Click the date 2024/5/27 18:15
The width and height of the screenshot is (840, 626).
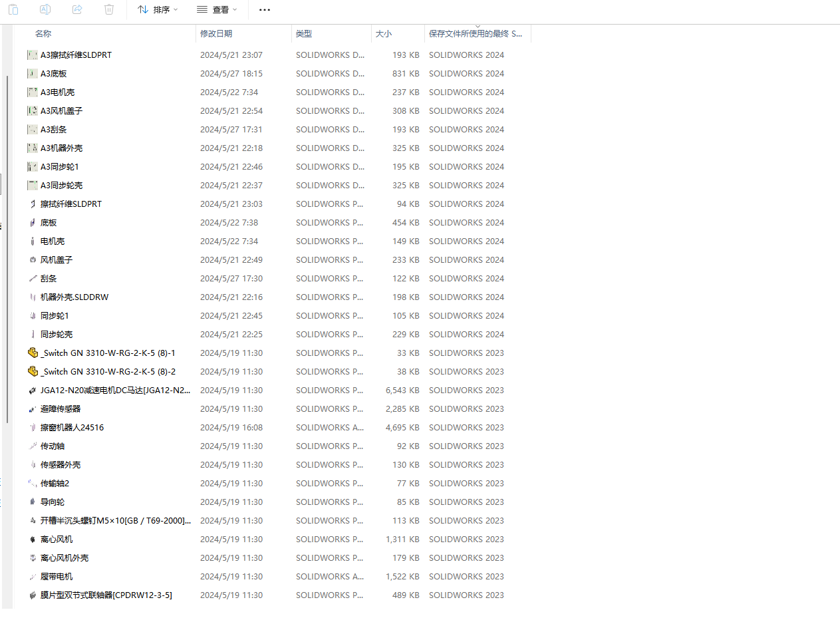pyautogui.click(x=231, y=73)
